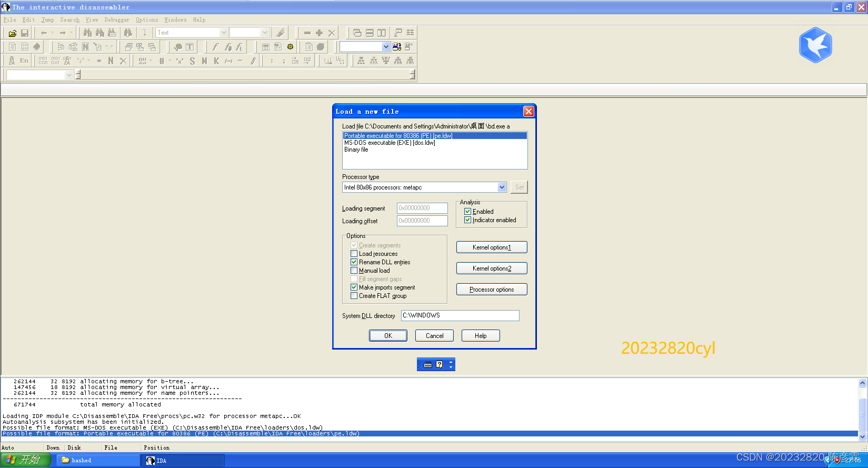Click the plus icon in toolbar
This screenshot has width=868, height=468.
click(x=320, y=33)
